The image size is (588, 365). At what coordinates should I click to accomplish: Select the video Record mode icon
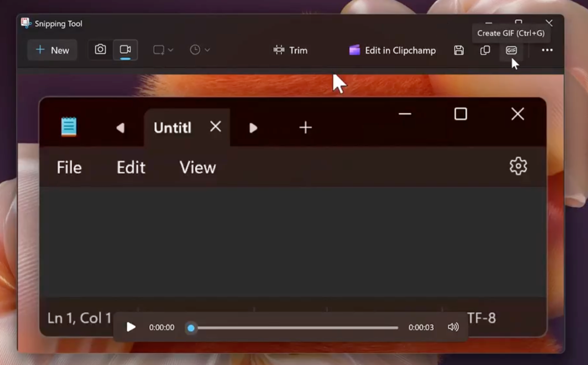click(x=125, y=50)
